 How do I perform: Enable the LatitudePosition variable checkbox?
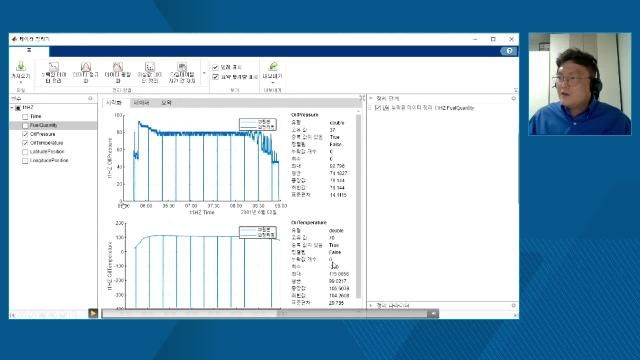coord(25,152)
